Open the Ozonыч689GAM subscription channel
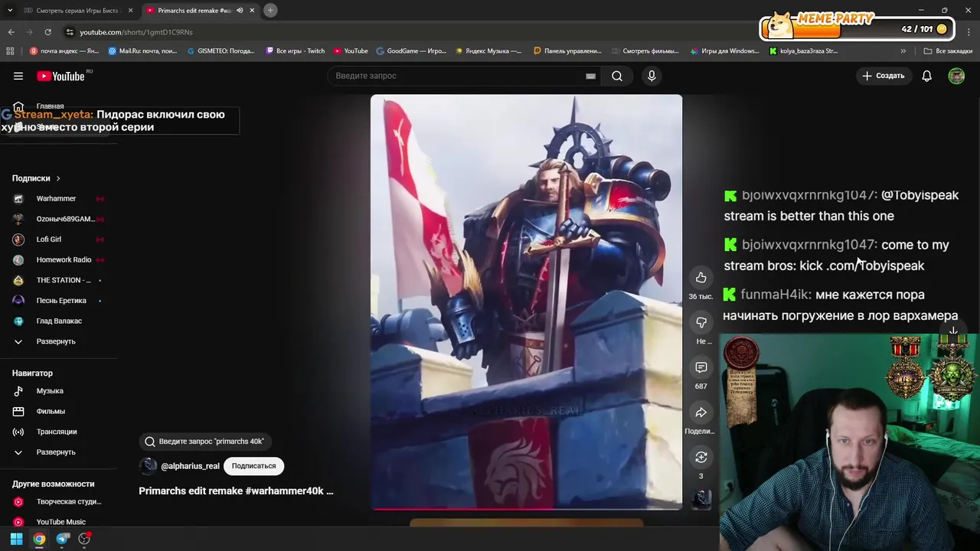The image size is (980, 551). 65,219
